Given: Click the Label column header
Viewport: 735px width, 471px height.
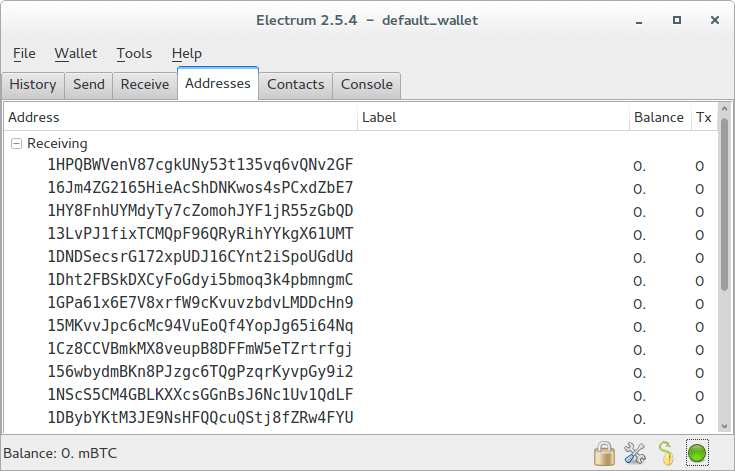Looking at the screenshot, I should coord(492,118).
